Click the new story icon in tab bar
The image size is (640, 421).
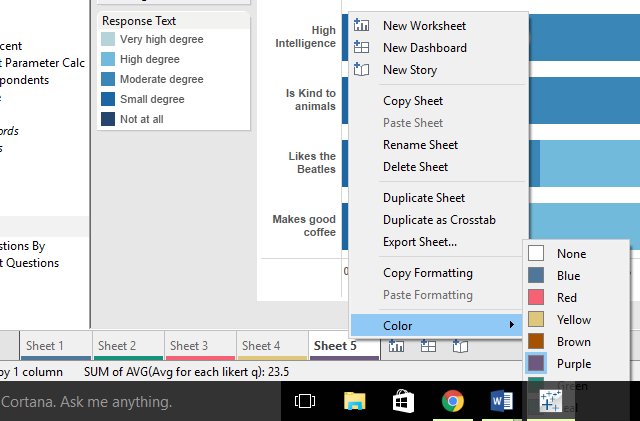[459, 346]
